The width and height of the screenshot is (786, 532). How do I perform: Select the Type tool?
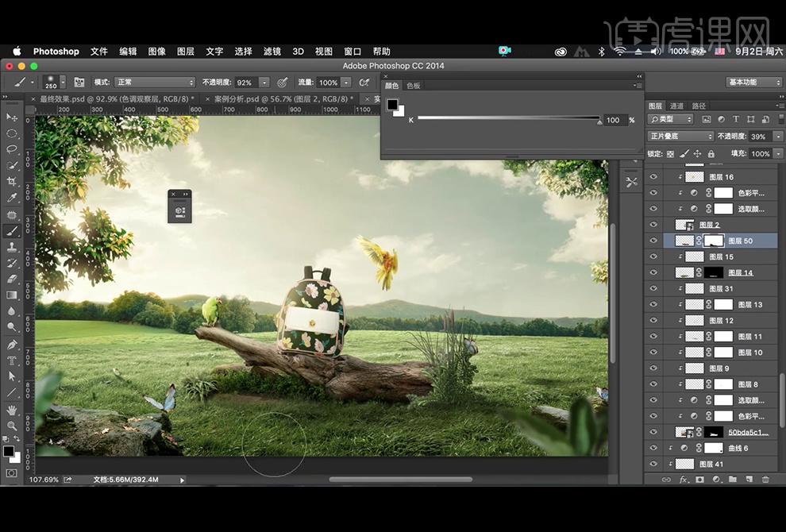coord(12,360)
